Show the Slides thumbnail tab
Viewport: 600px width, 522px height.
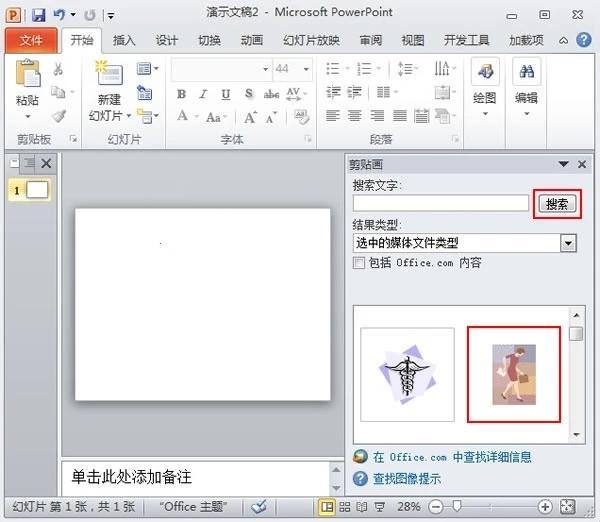click(x=14, y=163)
